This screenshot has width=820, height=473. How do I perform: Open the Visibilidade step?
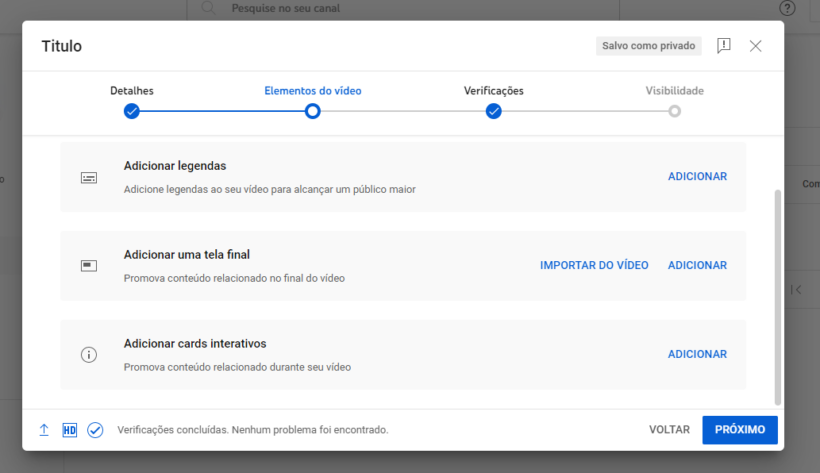tap(675, 91)
